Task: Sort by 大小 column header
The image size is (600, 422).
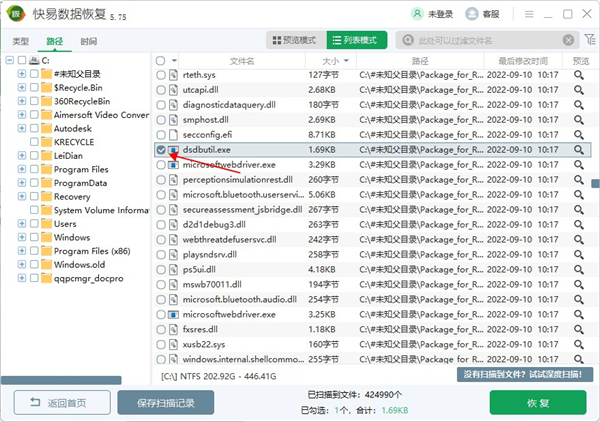Action: point(331,61)
